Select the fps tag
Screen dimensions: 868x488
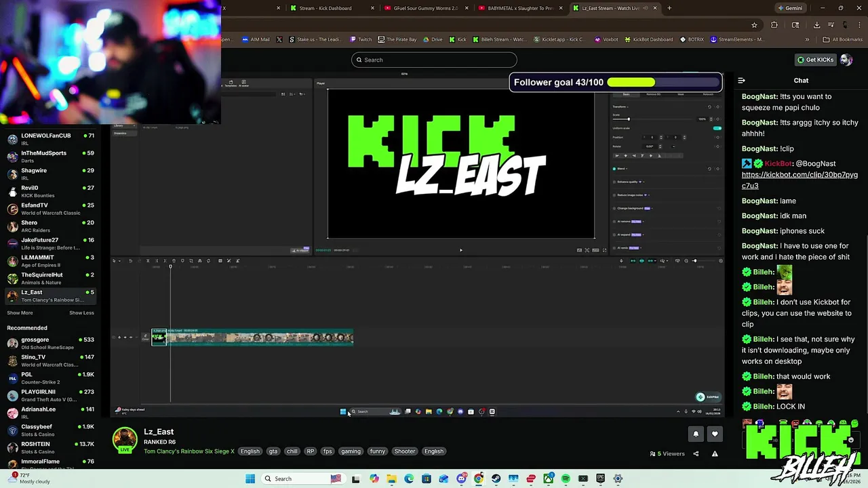pos(328,451)
